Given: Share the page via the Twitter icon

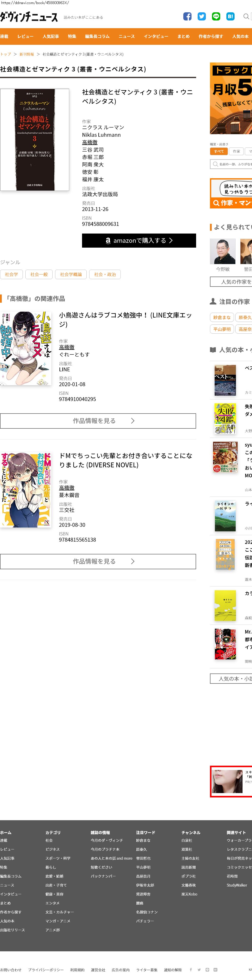Looking at the screenshot, I should [202, 16].
